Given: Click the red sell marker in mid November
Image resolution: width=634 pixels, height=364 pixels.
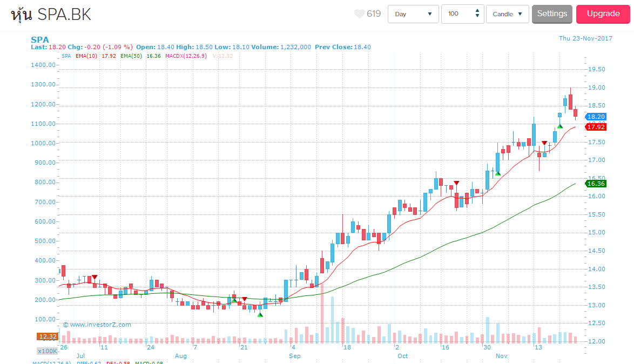Looking at the screenshot, I should (544, 143).
